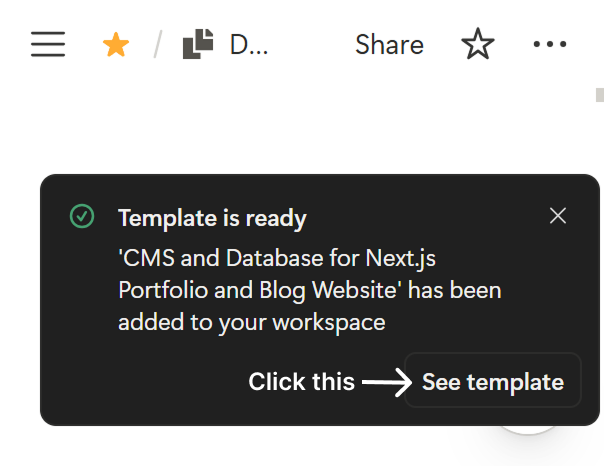Click the 'CMS and Database for Next.js' text line
This screenshot has width=604, height=466.
click(x=277, y=258)
